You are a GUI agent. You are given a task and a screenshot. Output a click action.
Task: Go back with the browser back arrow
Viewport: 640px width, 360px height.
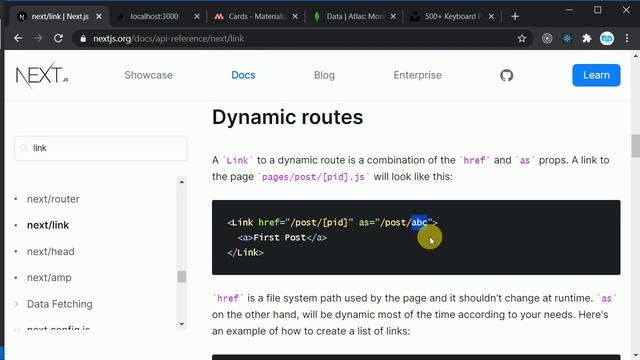click(18, 38)
